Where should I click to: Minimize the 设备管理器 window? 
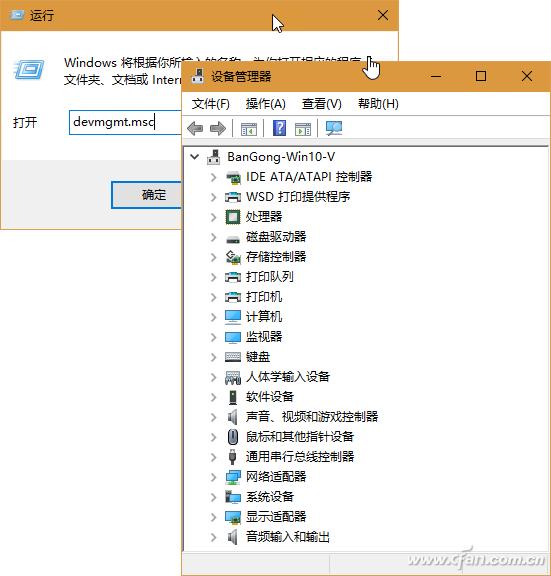pos(436,76)
